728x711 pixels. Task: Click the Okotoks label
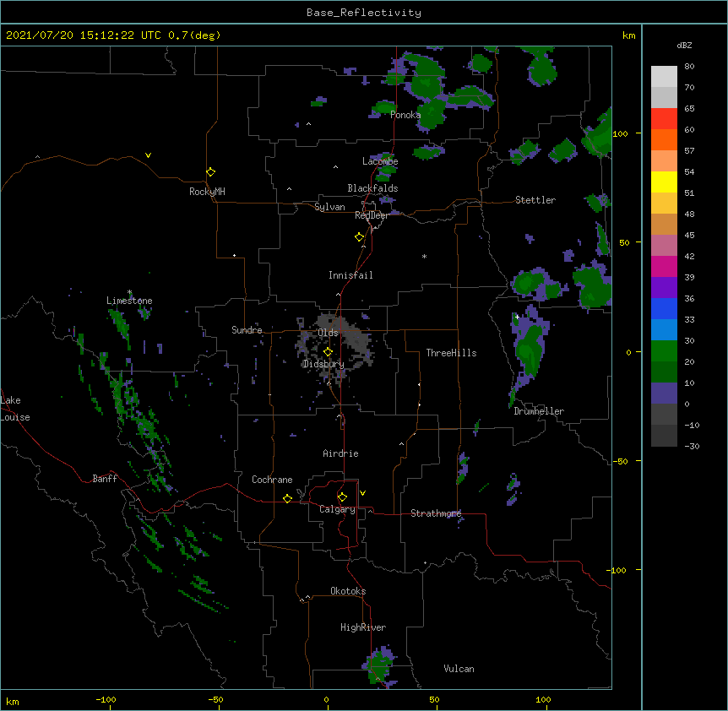tap(348, 591)
